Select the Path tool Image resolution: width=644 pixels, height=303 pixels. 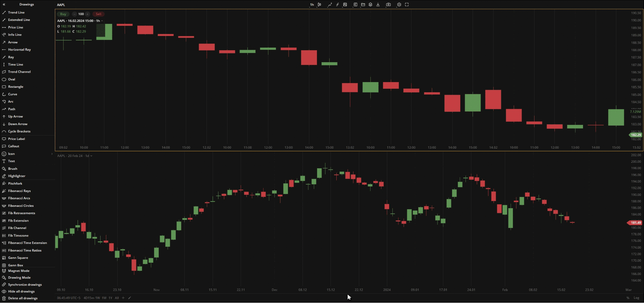12,109
